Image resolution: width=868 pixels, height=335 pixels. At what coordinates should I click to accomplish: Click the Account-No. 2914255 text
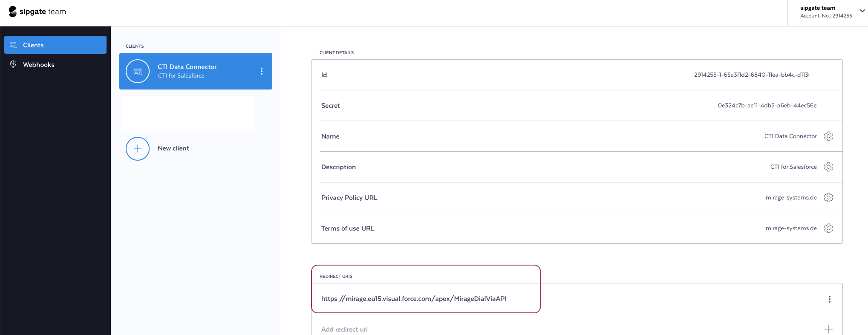pos(826,16)
